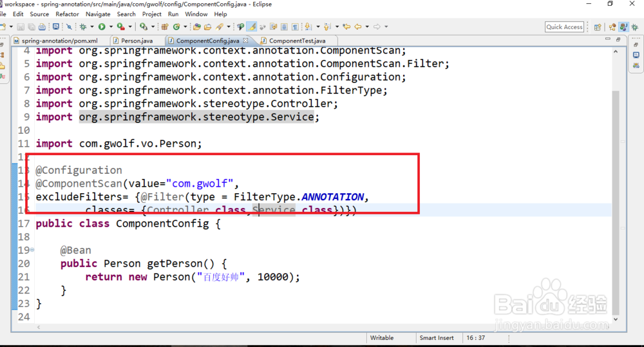Toggle Show Whitespace Characters
The height and width of the screenshot is (347, 644).
click(x=295, y=26)
